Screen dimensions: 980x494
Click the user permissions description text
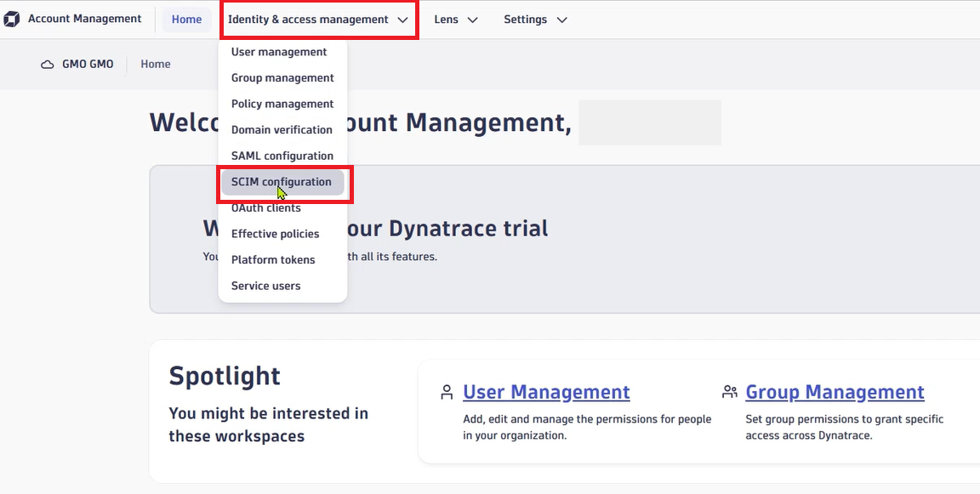pos(587,427)
